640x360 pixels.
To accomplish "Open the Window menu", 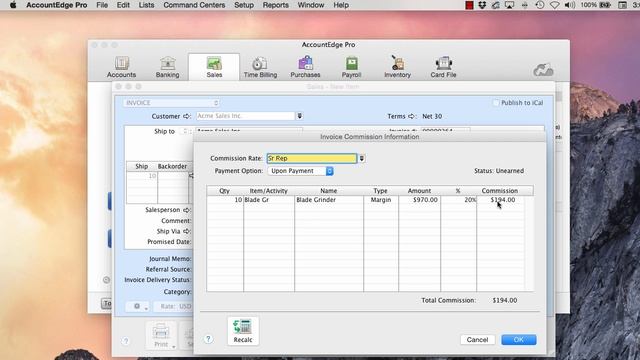I will [311, 5].
